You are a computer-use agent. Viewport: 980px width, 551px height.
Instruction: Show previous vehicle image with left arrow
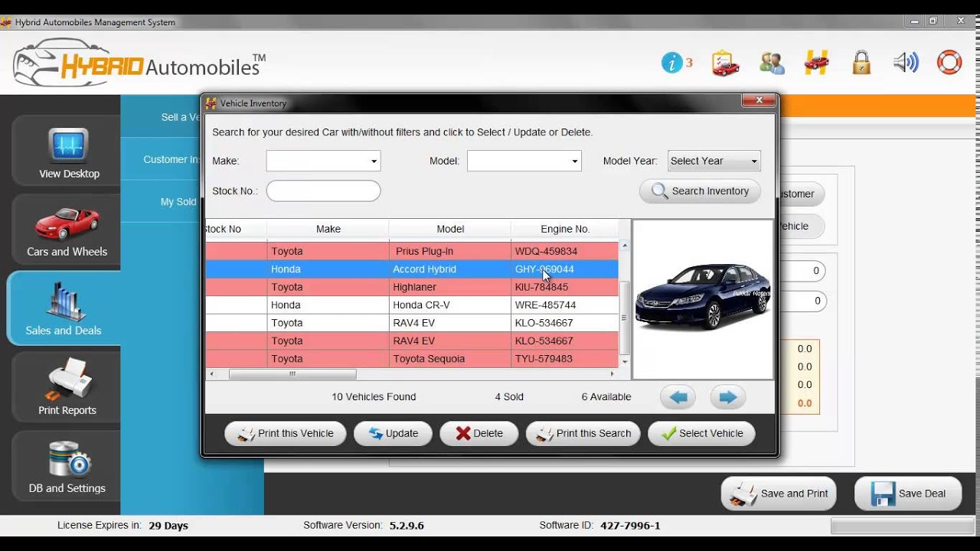coord(678,396)
